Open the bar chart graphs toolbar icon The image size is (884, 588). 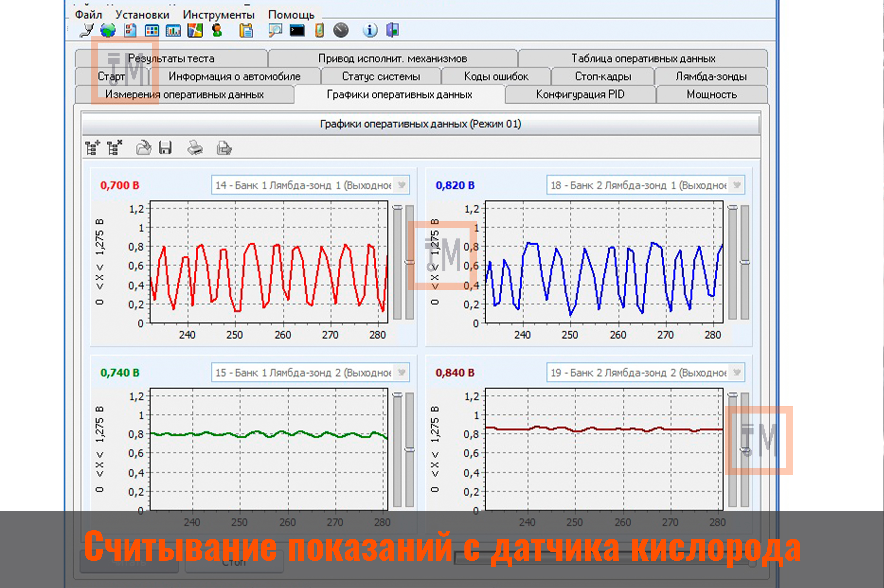pyautogui.click(x=173, y=31)
